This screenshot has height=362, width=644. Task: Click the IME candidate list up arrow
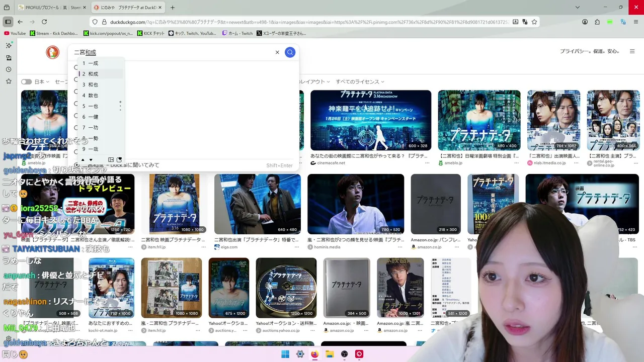(x=83, y=160)
